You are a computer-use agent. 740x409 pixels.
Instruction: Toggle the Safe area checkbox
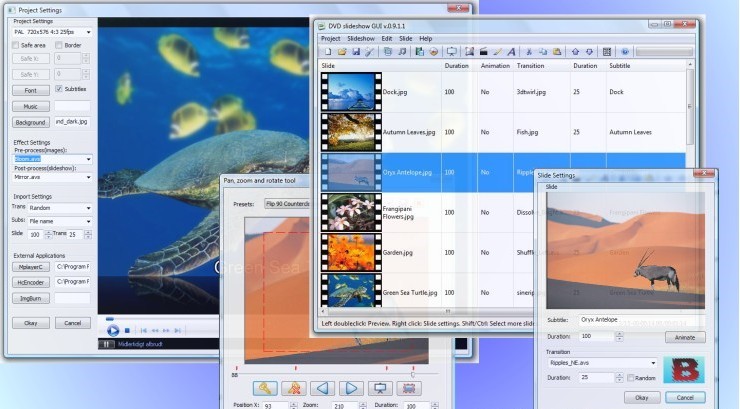[16, 45]
